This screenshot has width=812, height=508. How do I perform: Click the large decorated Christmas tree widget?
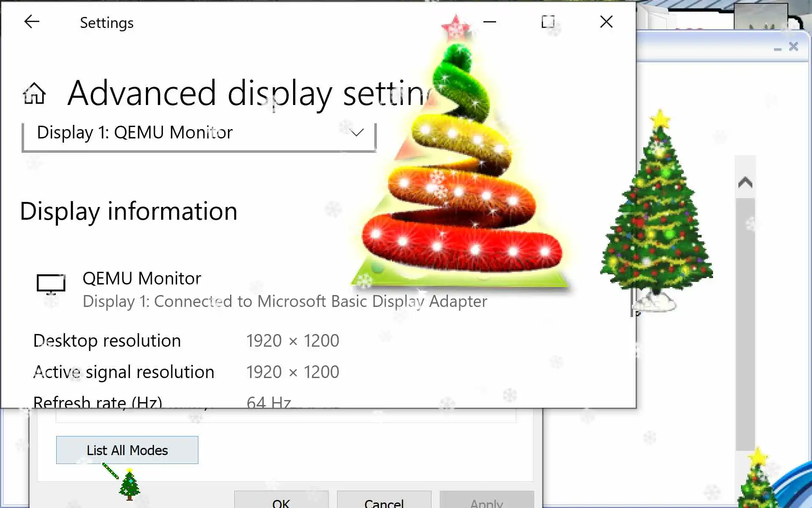coord(658,220)
